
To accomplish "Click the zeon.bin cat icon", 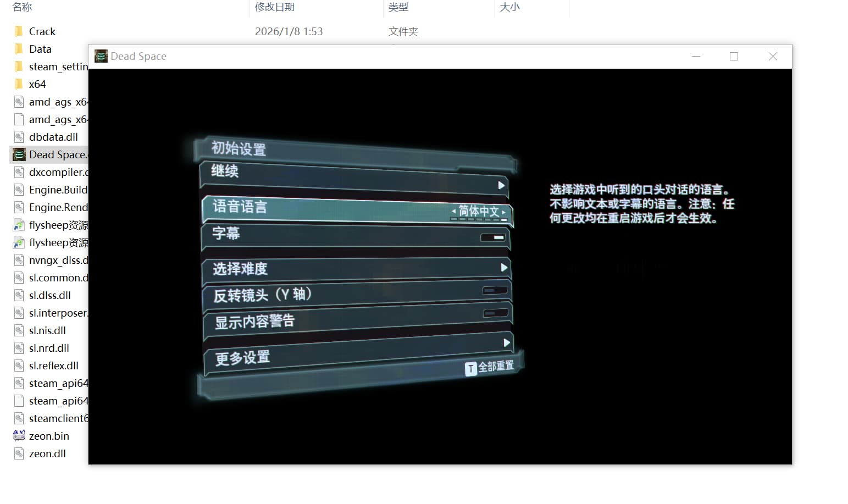I will click(x=18, y=435).
